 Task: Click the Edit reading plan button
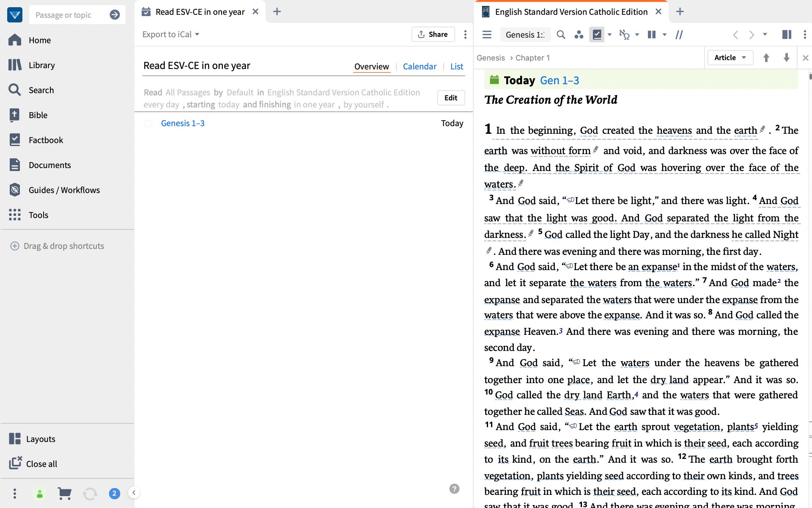(451, 98)
